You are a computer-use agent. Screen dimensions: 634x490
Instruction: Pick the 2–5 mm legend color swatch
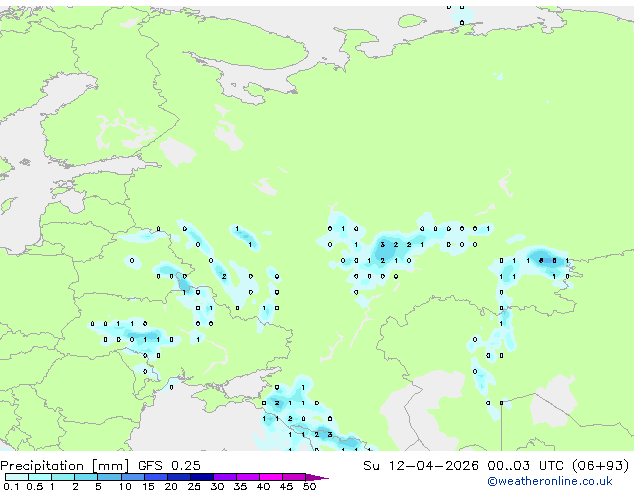(x=86, y=477)
